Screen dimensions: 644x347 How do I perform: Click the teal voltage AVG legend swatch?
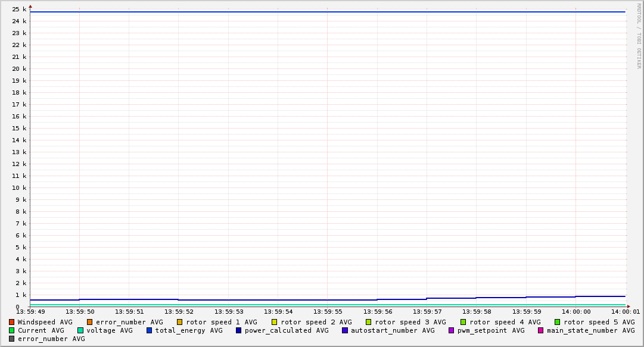click(x=80, y=330)
